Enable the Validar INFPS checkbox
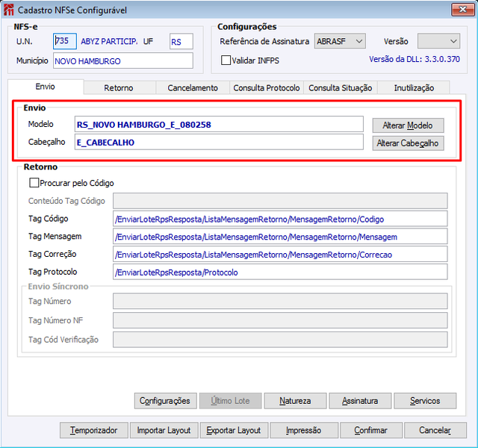The image size is (478, 448). point(226,60)
